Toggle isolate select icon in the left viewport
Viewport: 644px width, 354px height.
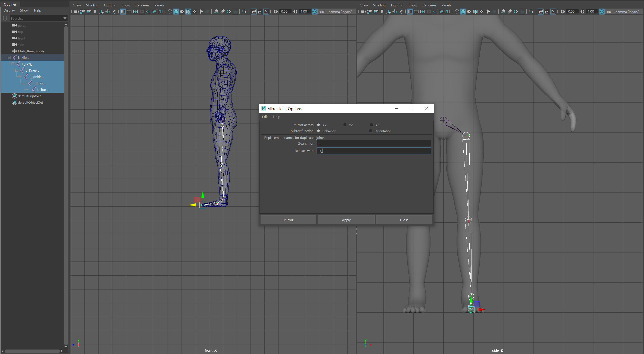[x=244, y=12]
